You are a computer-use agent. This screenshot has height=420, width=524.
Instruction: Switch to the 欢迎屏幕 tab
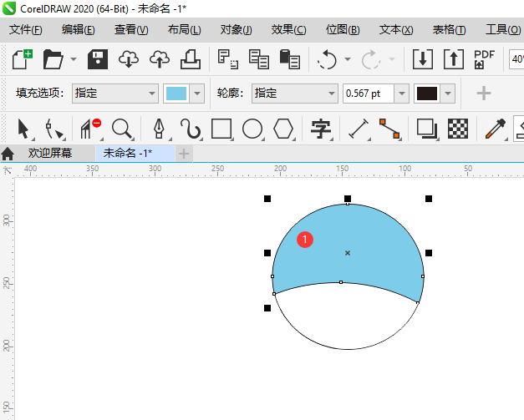[49, 154]
